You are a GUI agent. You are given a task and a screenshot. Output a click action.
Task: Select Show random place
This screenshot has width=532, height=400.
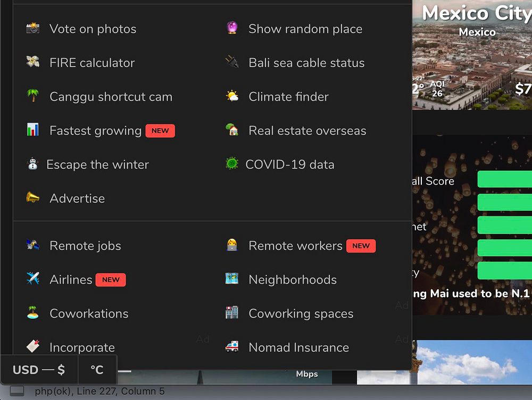click(305, 29)
